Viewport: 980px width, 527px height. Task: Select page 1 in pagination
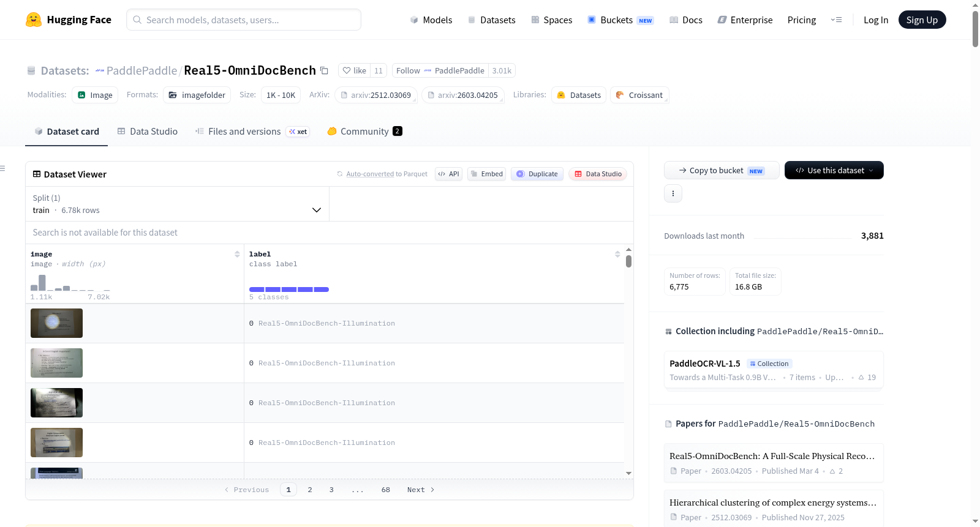click(x=288, y=490)
